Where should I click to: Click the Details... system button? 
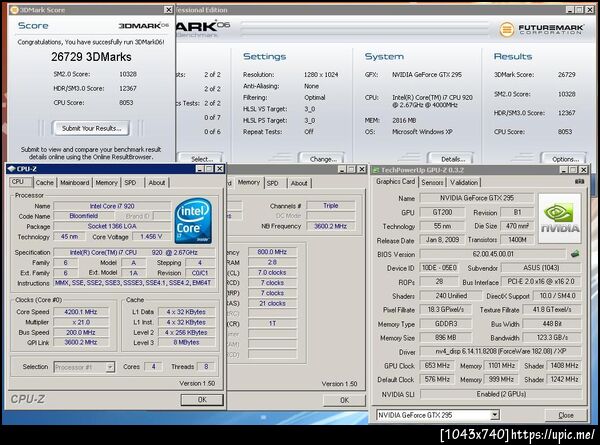click(x=451, y=159)
